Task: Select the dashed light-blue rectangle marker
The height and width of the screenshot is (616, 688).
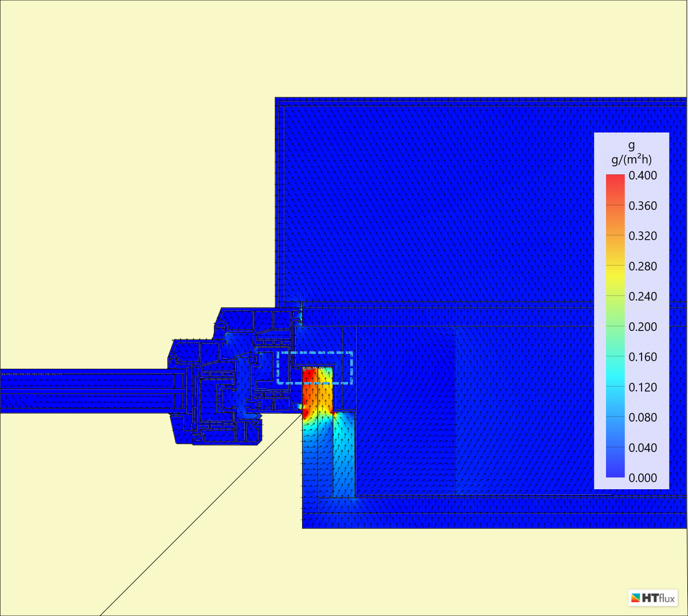Action: click(x=315, y=353)
